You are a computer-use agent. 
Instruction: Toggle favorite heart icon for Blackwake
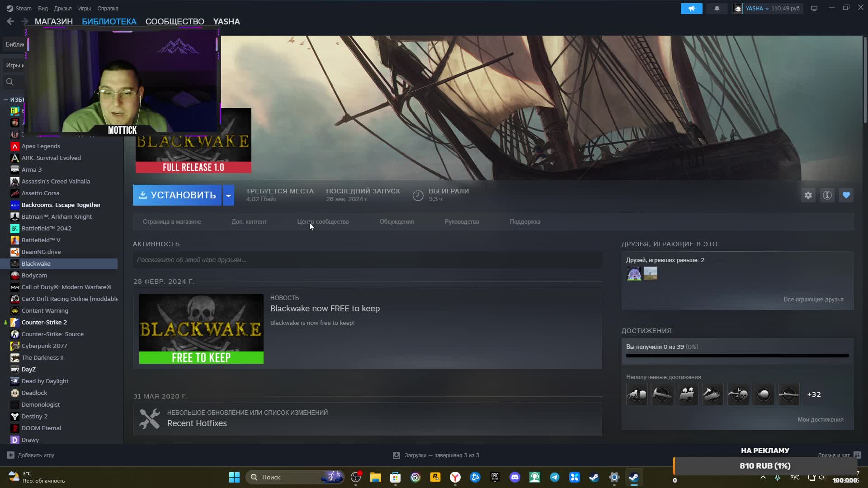click(846, 195)
